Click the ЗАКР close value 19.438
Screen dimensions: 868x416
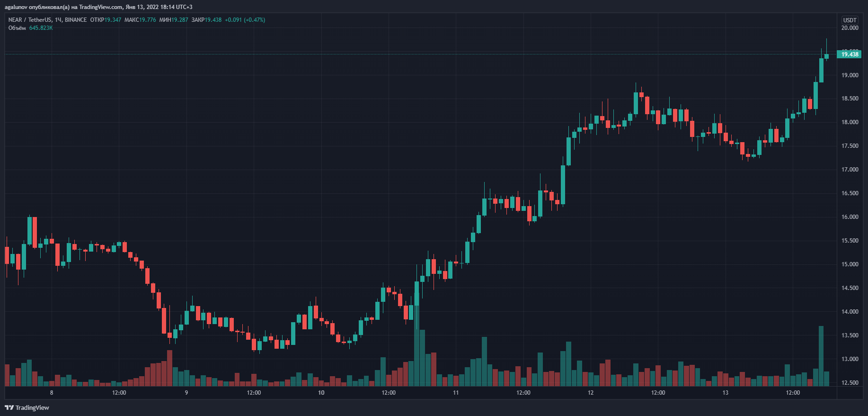click(x=213, y=20)
